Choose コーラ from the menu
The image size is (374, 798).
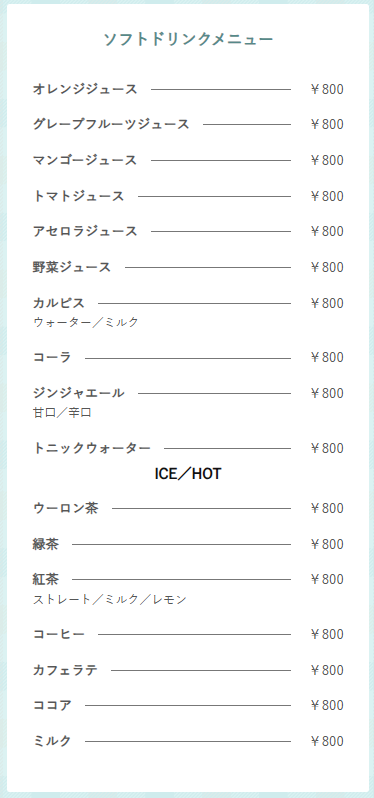pyautogui.click(x=52, y=358)
